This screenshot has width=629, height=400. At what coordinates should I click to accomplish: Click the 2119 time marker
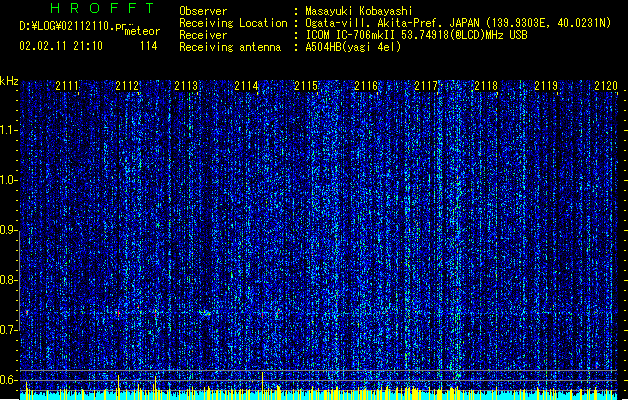(x=546, y=86)
